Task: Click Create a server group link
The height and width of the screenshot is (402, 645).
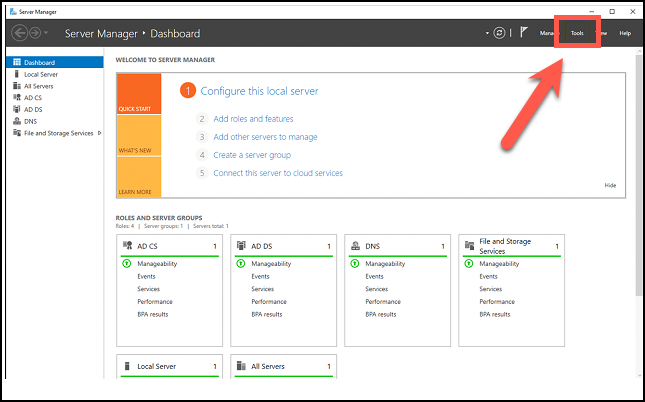Action: (x=252, y=155)
